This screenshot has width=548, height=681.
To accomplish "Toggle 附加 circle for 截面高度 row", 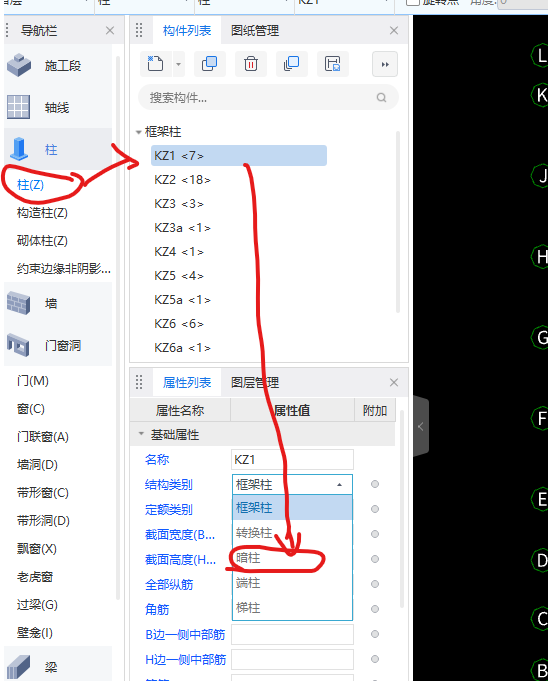I will pos(375,559).
